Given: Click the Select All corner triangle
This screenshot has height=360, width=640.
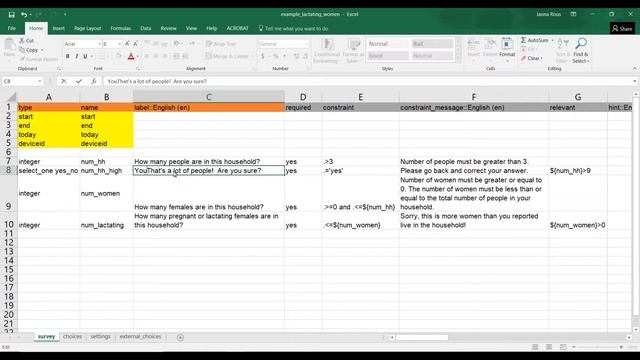Looking at the screenshot, I should (x=11, y=97).
